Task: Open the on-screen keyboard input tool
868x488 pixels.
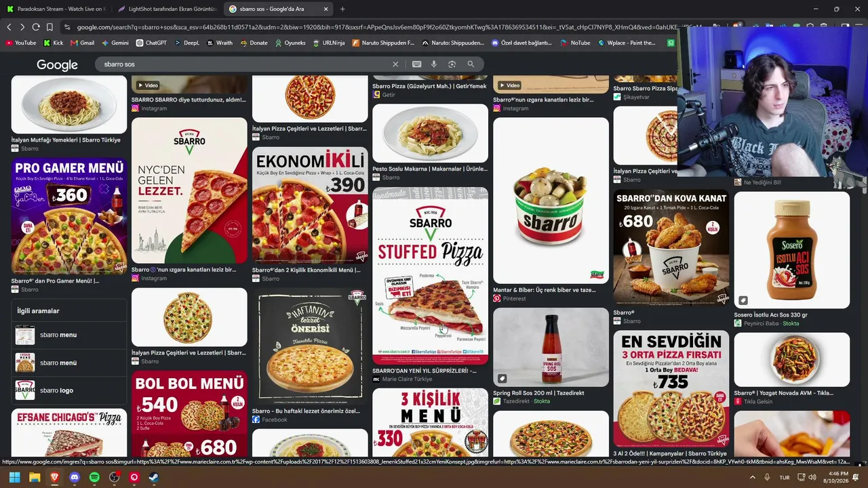Action: [x=416, y=64]
